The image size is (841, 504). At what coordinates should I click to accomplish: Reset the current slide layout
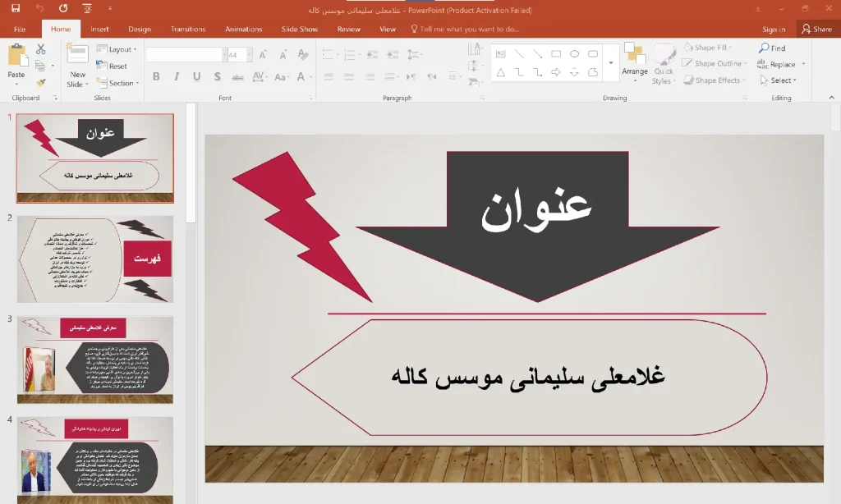[117, 66]
